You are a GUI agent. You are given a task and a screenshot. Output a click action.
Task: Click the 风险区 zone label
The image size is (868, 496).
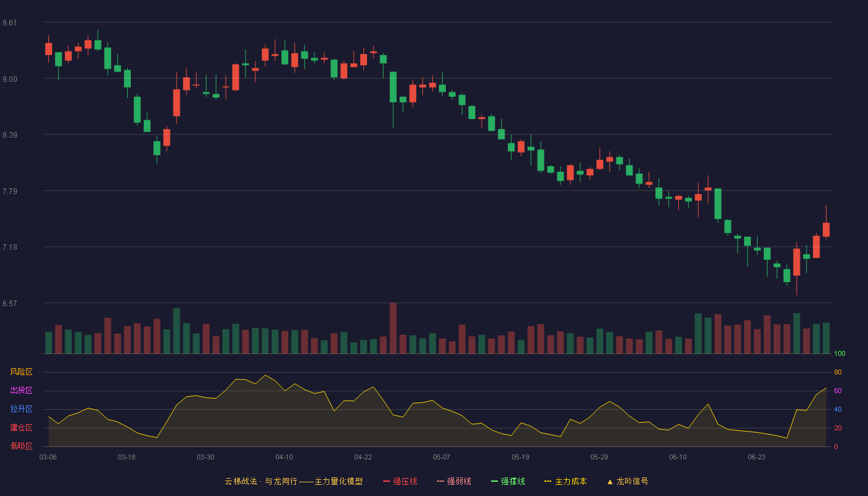pos(21,372)
